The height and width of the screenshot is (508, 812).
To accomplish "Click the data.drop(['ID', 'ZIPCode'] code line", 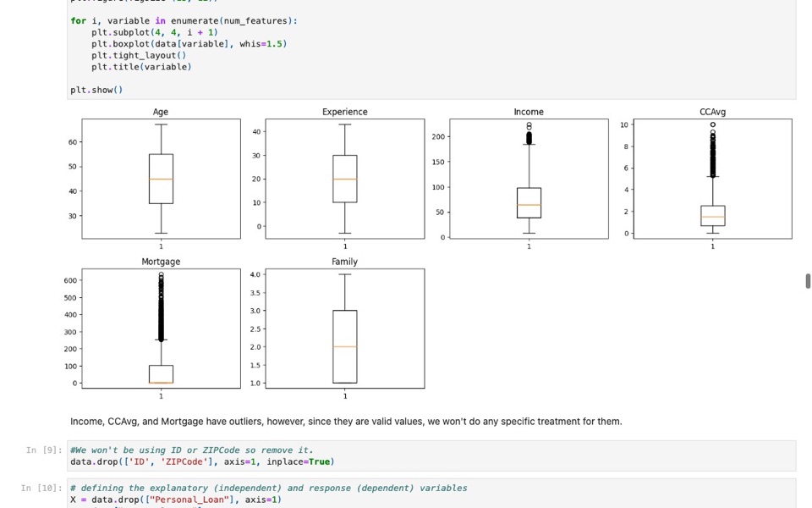I will [202, 461].
